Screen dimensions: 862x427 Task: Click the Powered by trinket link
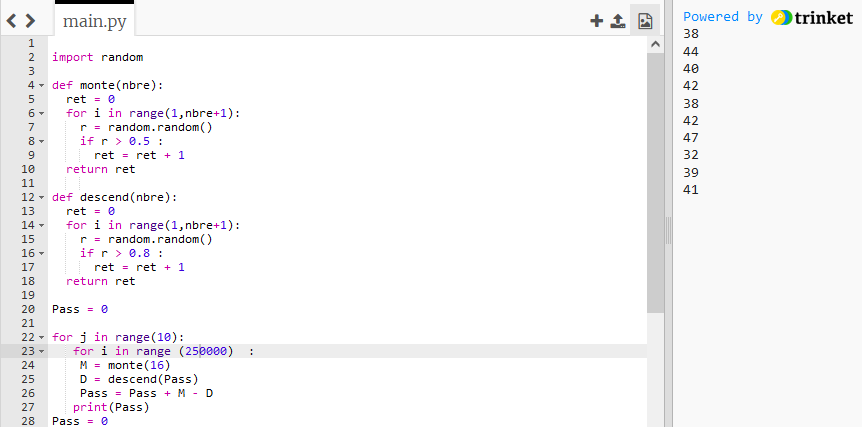tap(767, 17)
